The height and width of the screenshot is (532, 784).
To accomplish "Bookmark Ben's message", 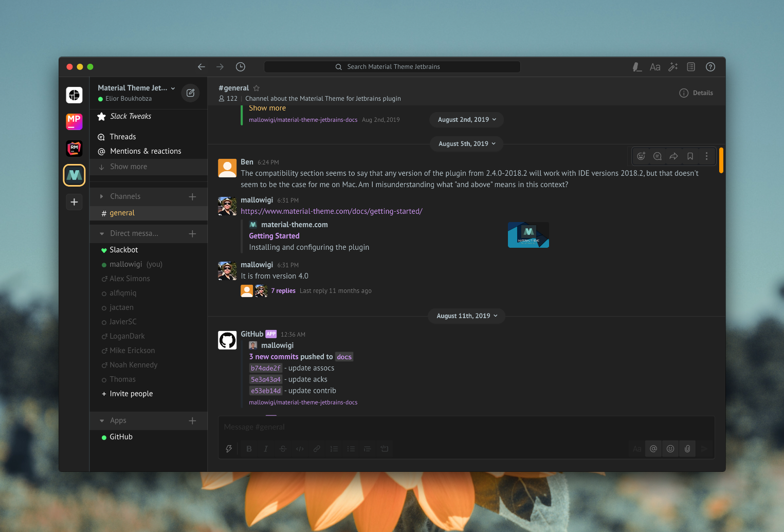I will [690, 156].
